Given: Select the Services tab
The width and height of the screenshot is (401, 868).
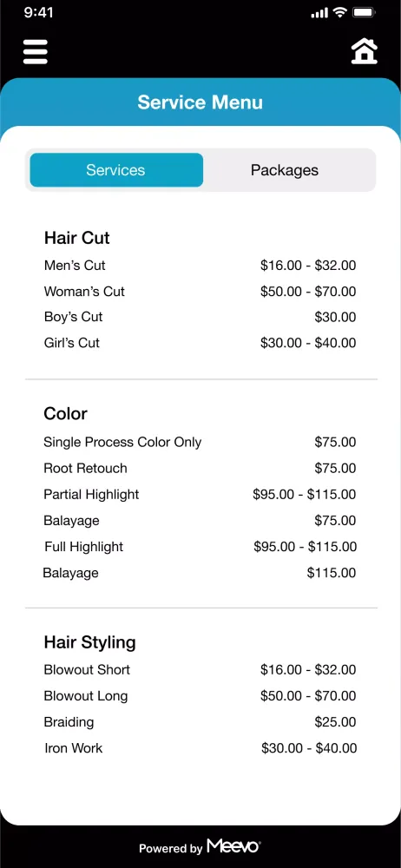Looking at the screenshot, I should (x=115, y=170).
